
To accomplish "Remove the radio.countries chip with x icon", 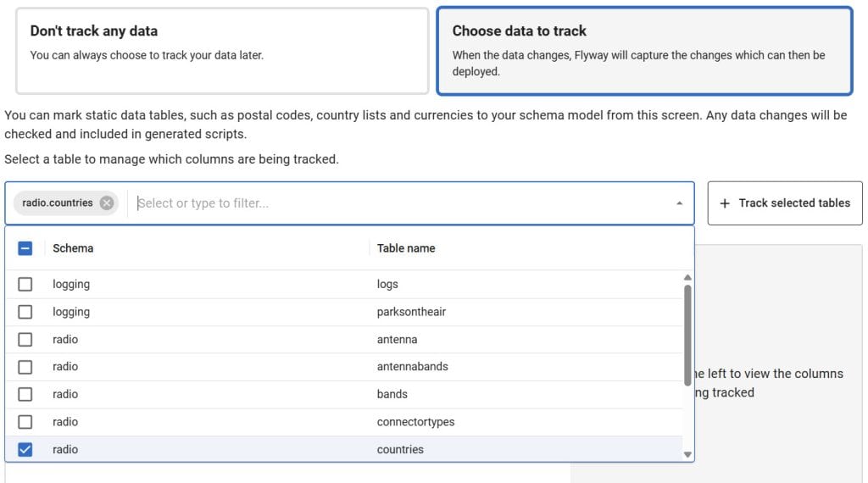I will [106, 203].
